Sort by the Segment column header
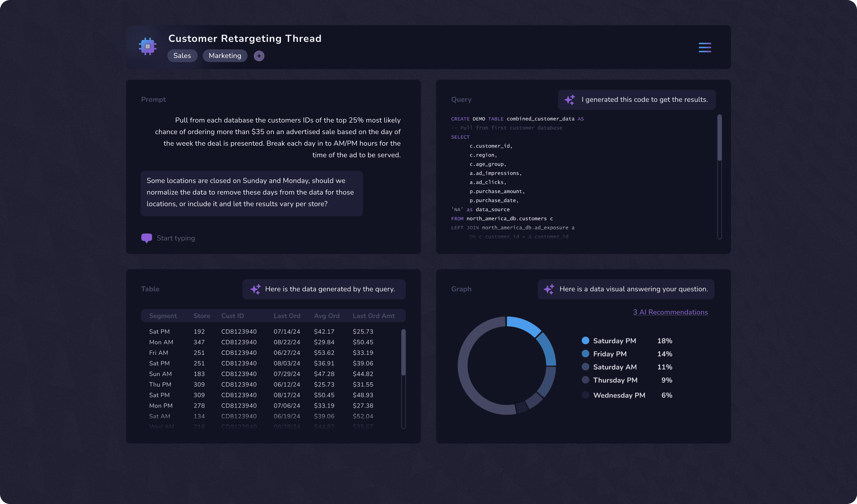 [x=163, y=316]
